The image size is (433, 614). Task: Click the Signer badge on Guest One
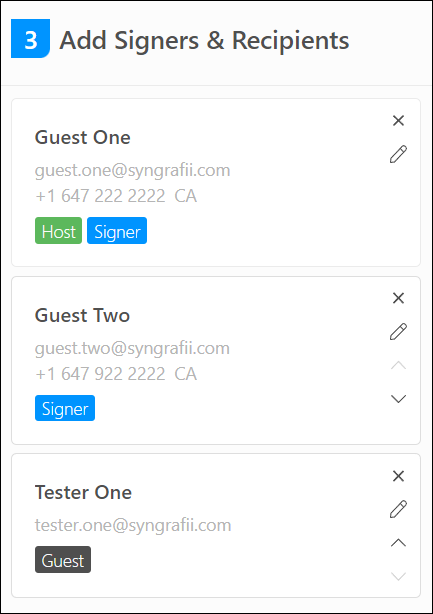117,231
